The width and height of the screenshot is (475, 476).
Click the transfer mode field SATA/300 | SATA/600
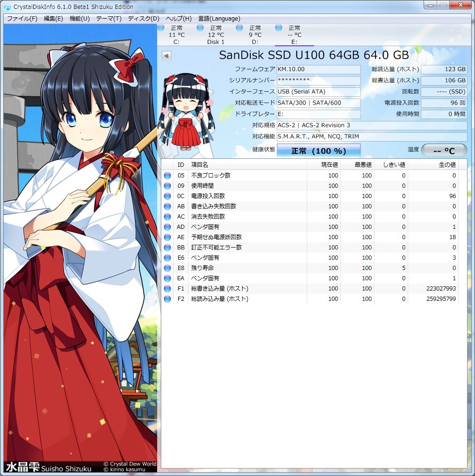click(x=318, y=103)
